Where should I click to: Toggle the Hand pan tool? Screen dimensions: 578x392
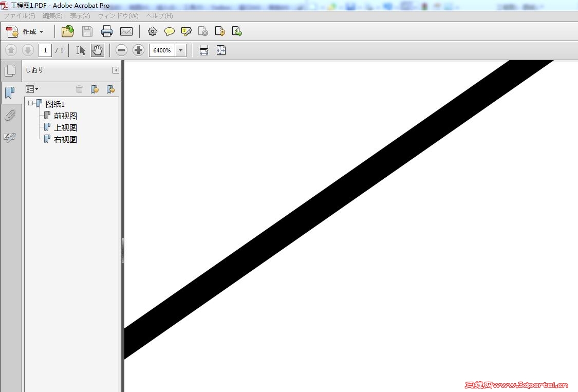pos(98,50)
